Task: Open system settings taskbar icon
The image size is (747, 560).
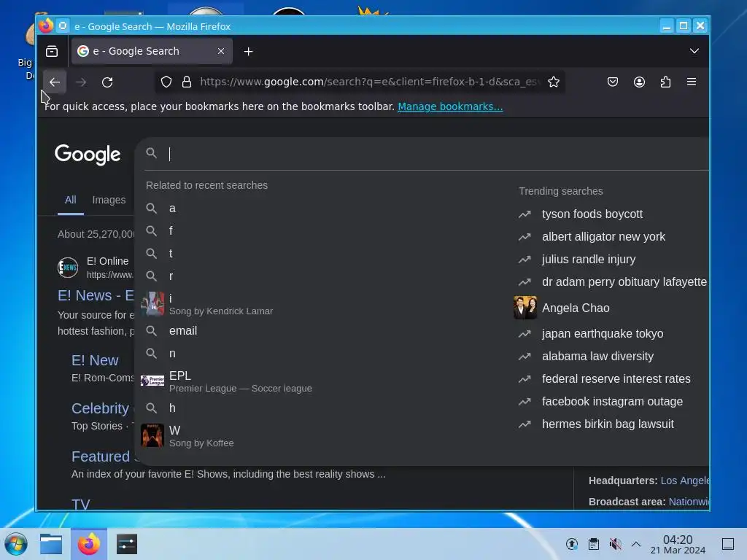Action: pos(127,544)
